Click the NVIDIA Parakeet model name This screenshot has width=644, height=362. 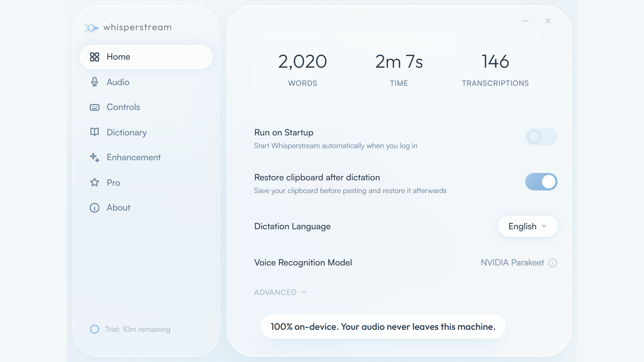(513, 262)
